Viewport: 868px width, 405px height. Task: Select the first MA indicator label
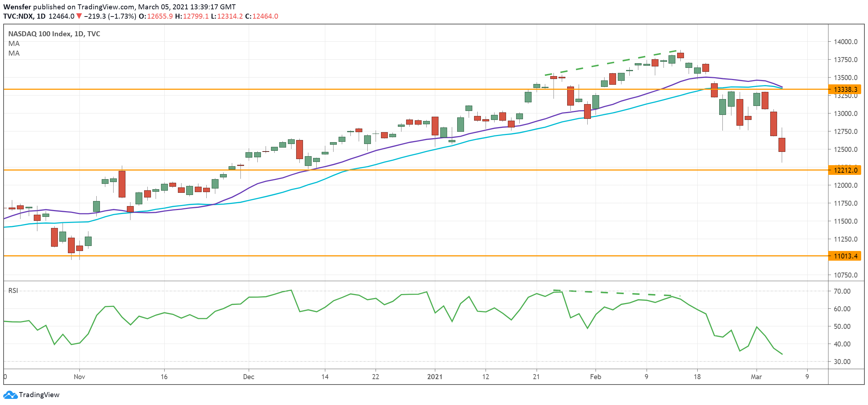click(x=14, y=43)
